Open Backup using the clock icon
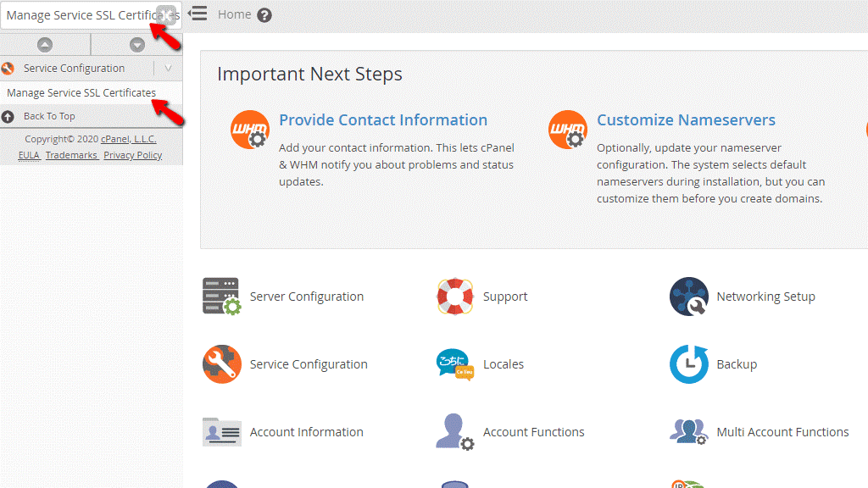868x488 pixels. click(x=688, y=364)
